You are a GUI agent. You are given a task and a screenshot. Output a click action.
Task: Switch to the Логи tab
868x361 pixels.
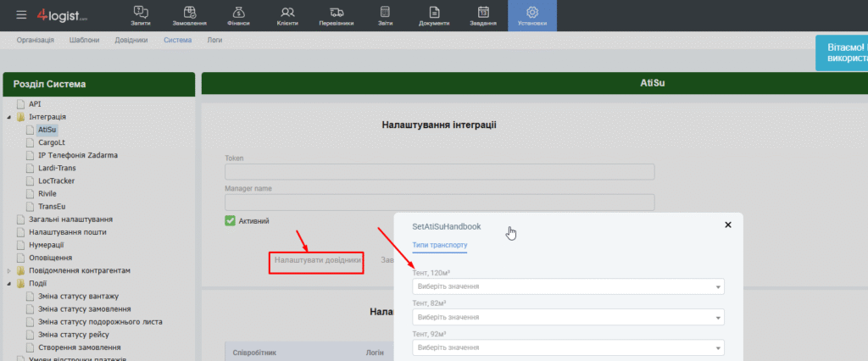click(214, 41)
